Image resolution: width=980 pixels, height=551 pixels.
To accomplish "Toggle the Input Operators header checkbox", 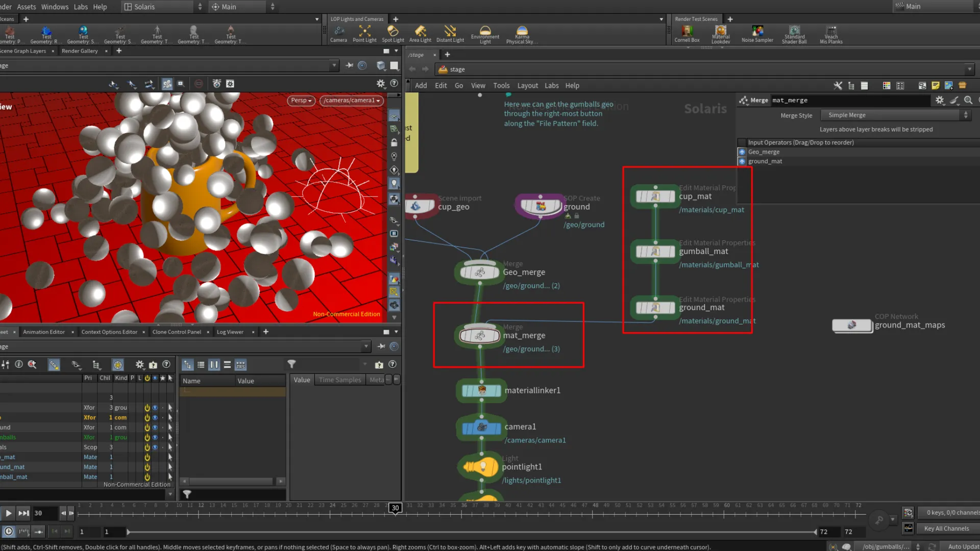I will click(742, 143).
